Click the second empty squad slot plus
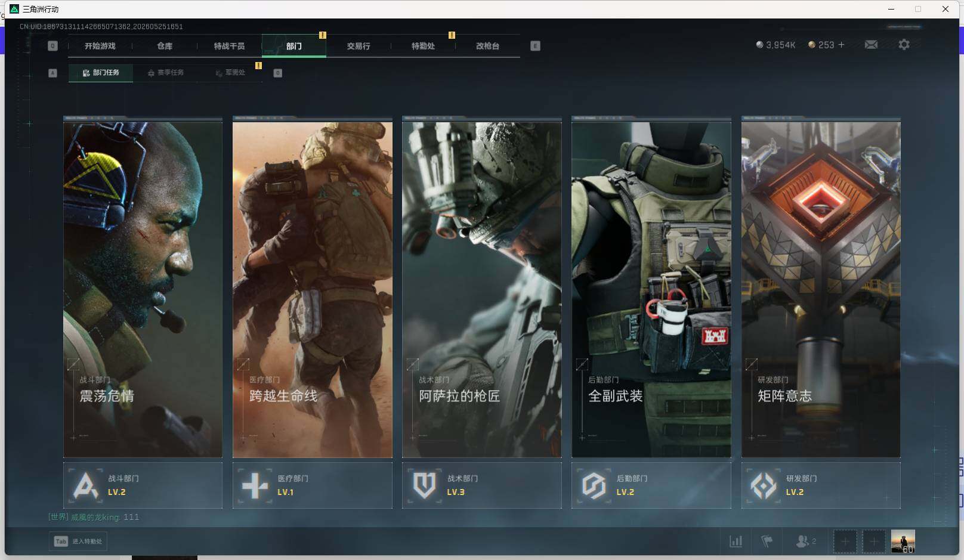The image size is (964, 560). pos(873,542)
